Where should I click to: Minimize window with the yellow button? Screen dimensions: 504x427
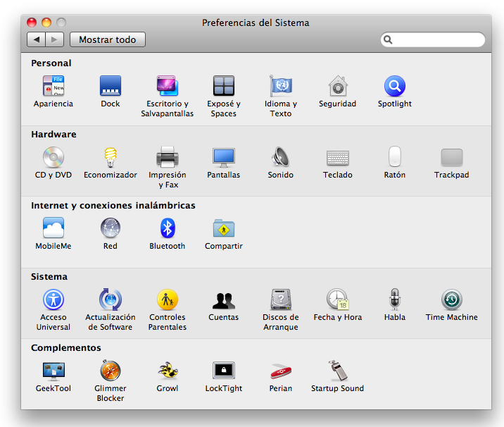pyautogui.click(x=46, y=23)
